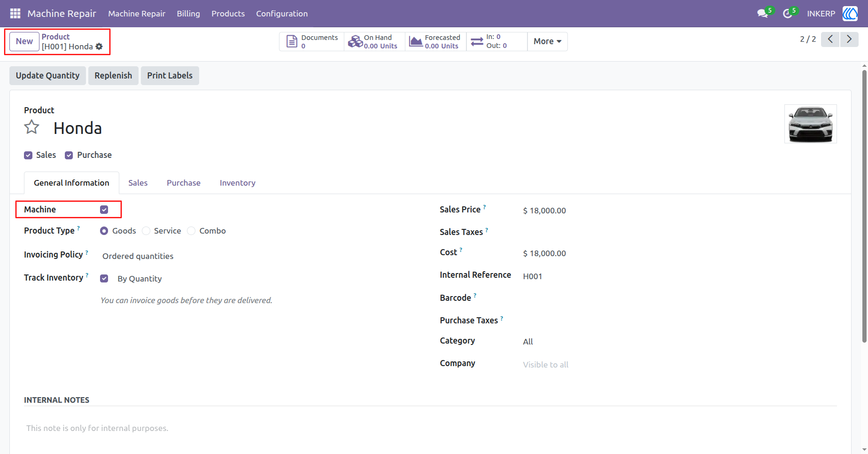Switch to the Inventory tab
868x454 pixels.
tap(238, 183)
